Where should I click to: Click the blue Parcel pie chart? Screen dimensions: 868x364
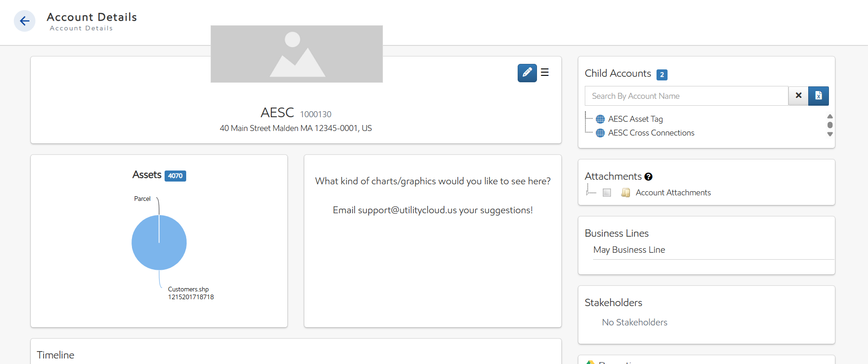pos(159,242)
